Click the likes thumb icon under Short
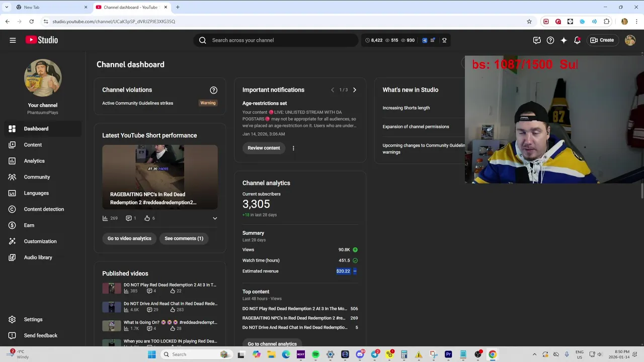The height and width of the screenshot is (362, 644). [147, 218]
